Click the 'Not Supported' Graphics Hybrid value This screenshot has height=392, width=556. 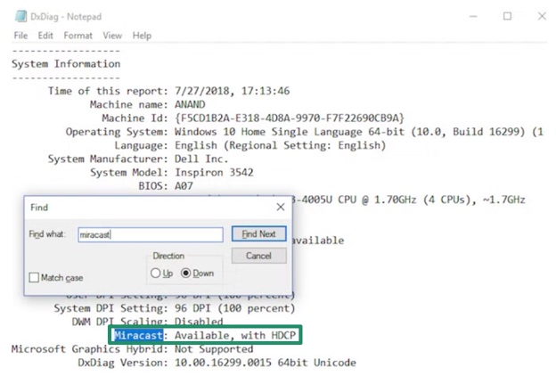(214, 349)
